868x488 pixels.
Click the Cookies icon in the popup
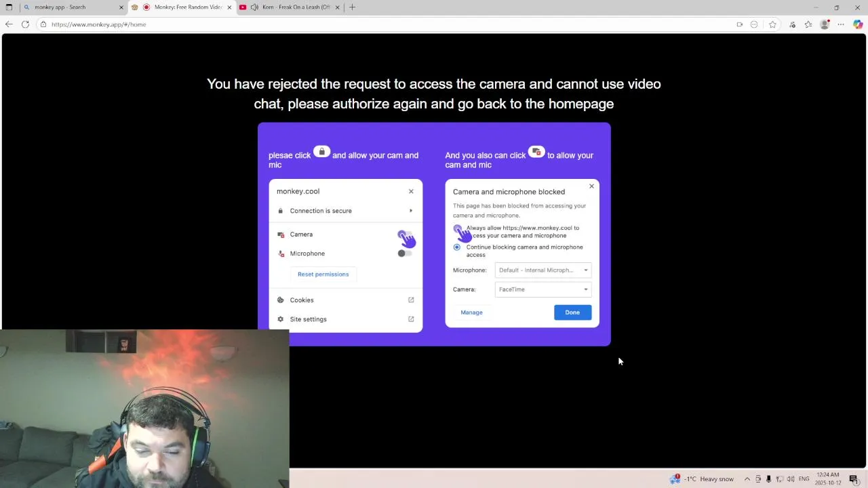281,300
